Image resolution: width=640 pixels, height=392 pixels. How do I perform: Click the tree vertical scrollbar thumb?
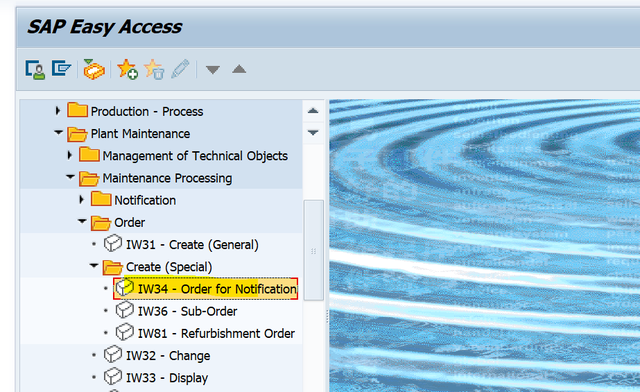[x=313, y=250]
